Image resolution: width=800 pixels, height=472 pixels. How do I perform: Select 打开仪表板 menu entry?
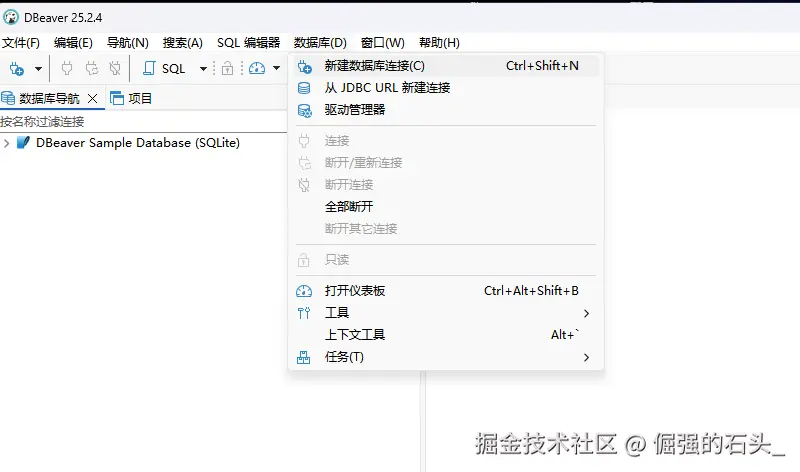pyautogui.click(x=445, y=291)
